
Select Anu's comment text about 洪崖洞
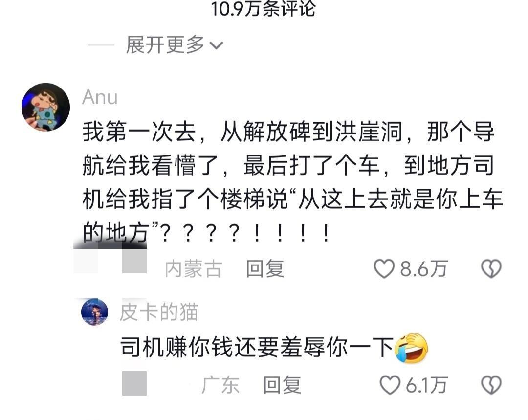point(292,182)
